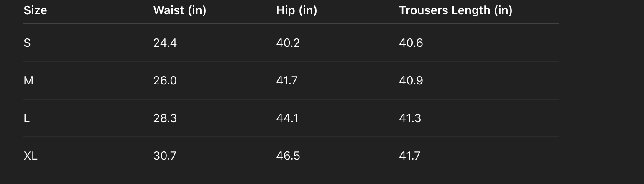Click the 40.6 trousers length for size S

pos(411,43)
